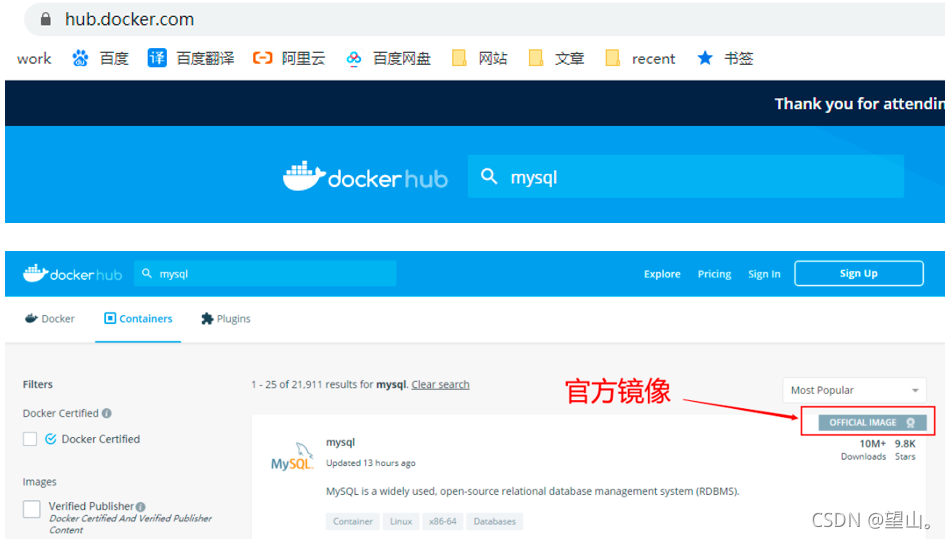Click the magnifier in large search box
Screen dimensions: 945x539
(x=489, y=177)
